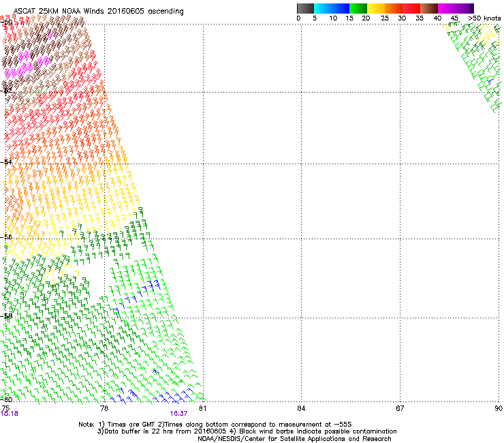Image resolution: width=504 pixels, height=443 pixels.
Task: Click the 90 longitude axis label
Action: 499,408
